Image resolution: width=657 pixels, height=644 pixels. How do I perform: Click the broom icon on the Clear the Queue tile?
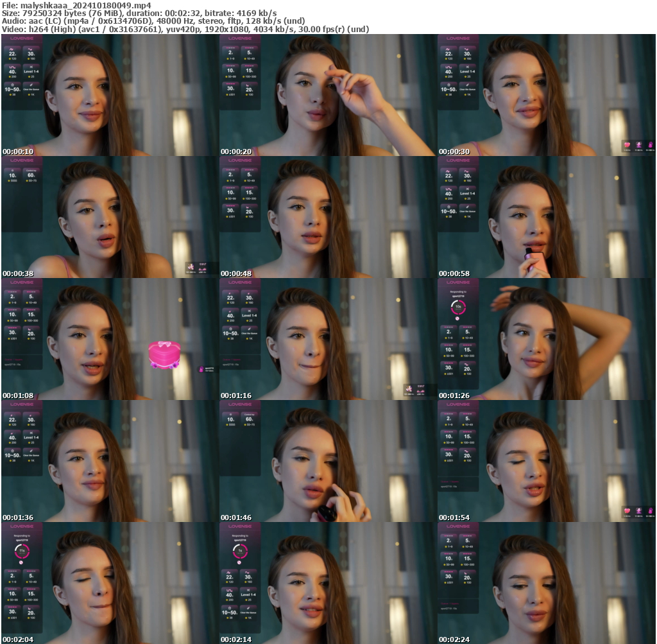pos(31,85)
